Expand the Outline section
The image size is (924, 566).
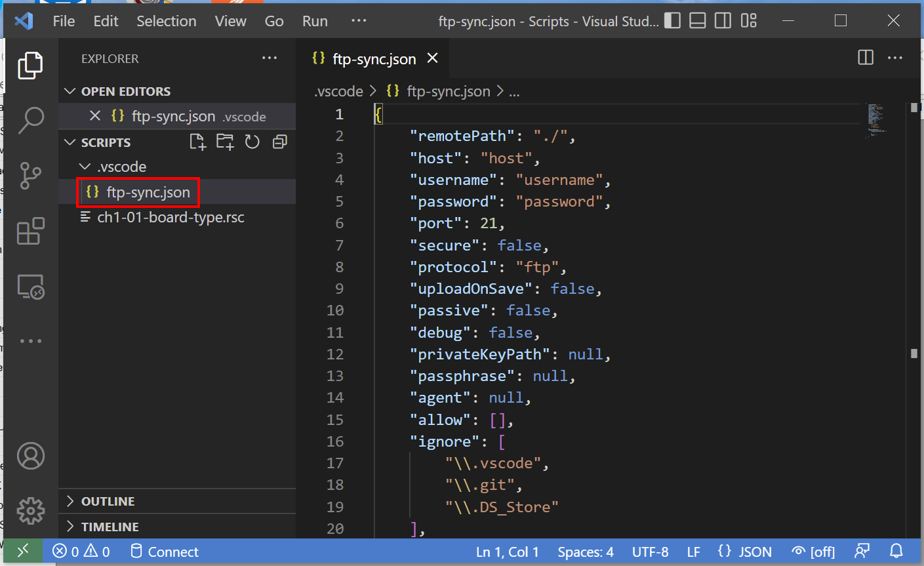coord(108,501)
